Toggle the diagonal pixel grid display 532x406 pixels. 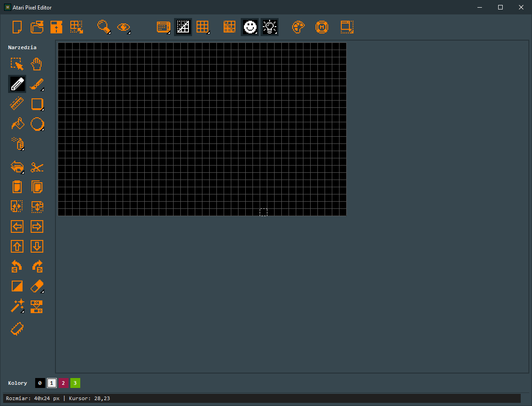183,27
